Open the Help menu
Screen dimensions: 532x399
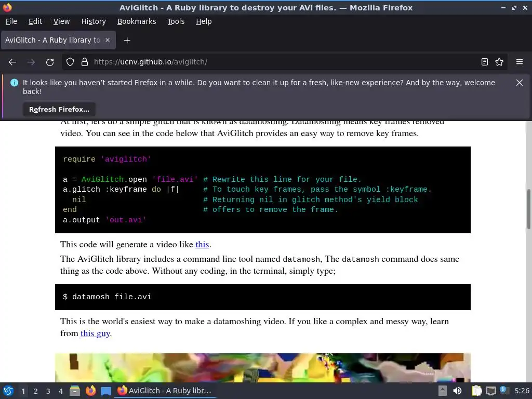tap(204, 21)
